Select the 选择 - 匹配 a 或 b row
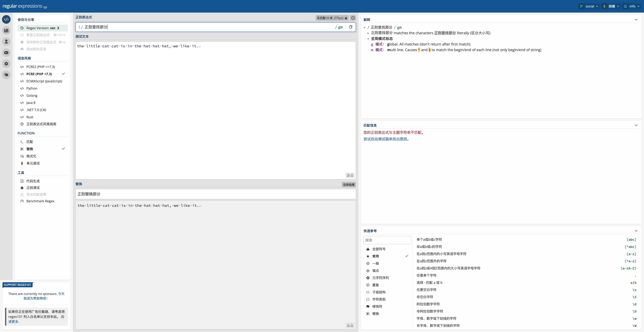Screen dimensions: 644x332 pos(526,283)
